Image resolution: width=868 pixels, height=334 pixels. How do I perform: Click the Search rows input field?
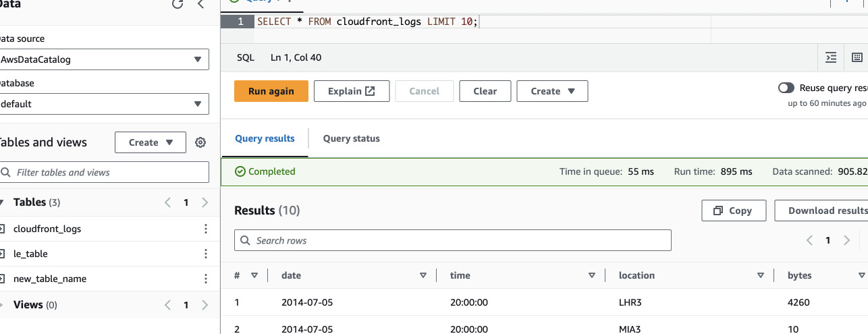point(452,240)
